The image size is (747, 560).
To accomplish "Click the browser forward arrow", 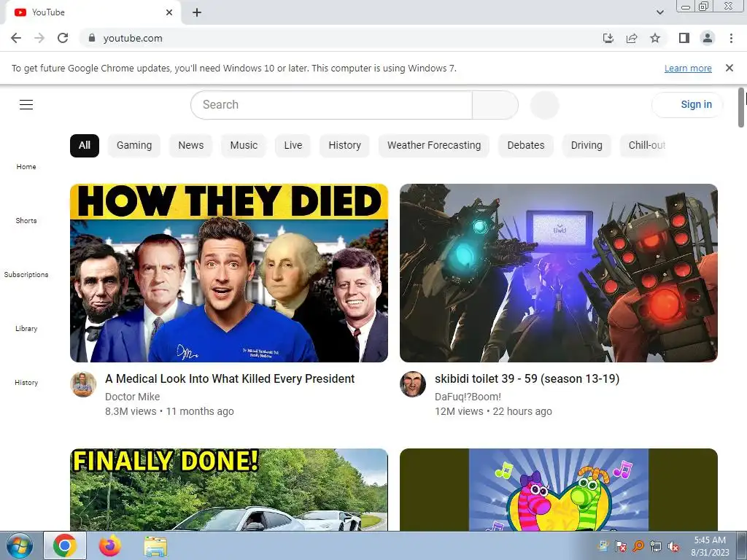I will click(39, 38).
